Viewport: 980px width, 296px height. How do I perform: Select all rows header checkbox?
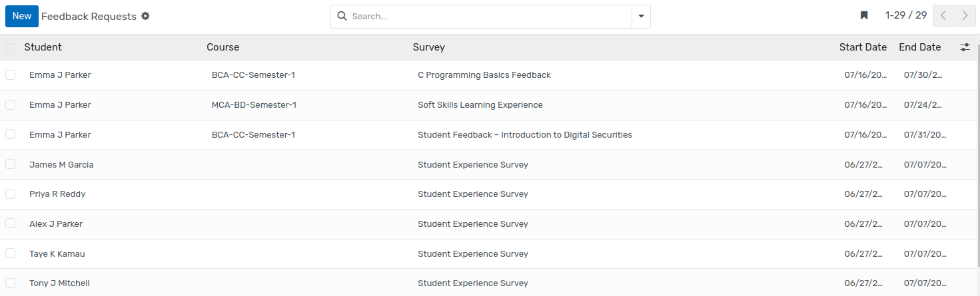click(x=10, y=48)
